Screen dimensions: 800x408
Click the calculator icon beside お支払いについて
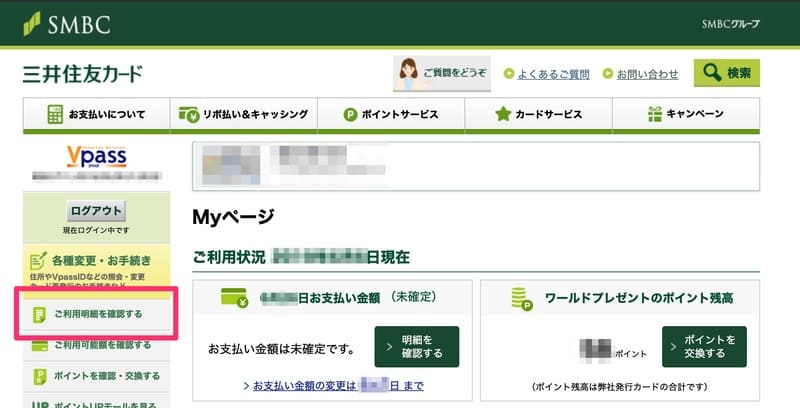click(55, 114)
